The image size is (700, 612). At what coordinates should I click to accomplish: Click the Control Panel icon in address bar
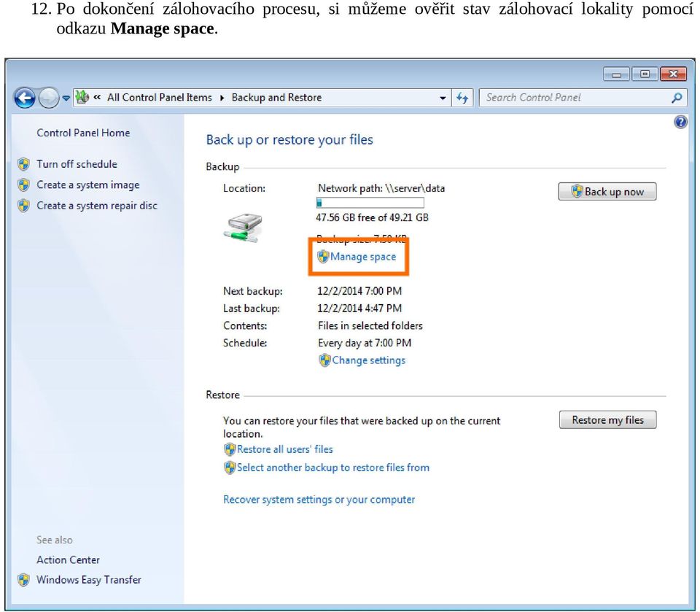pos(82,97)
